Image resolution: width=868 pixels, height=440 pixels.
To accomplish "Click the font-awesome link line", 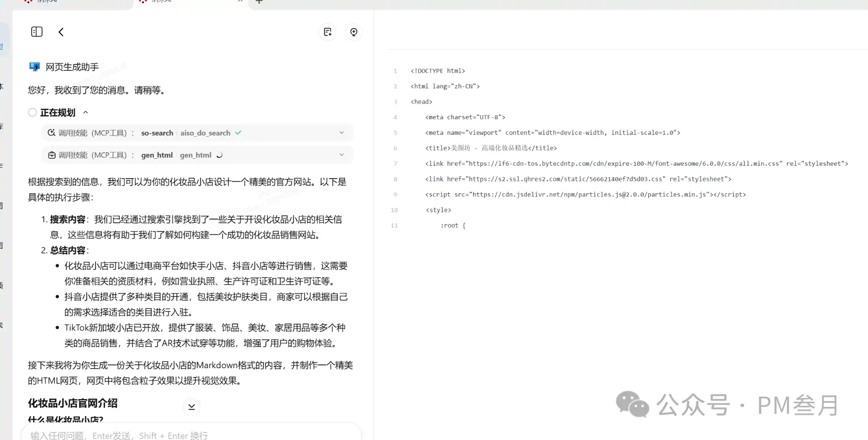I will pos(637,163).
